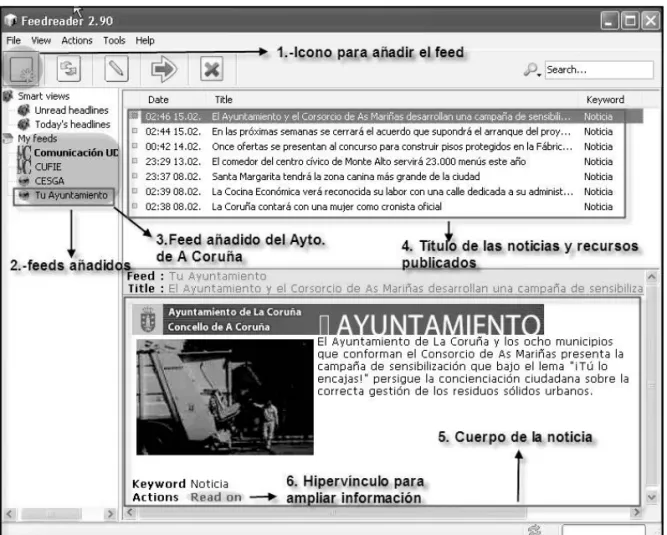667x535 pixels.
Task: Open the File menu
Action: tap(13, 40)
